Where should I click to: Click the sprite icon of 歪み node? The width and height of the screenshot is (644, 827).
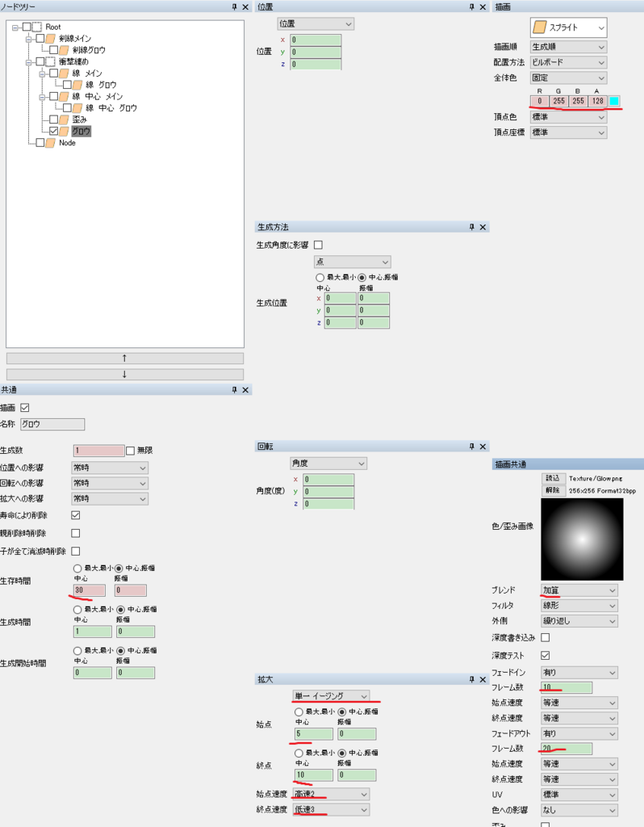[x=65, y=120]
